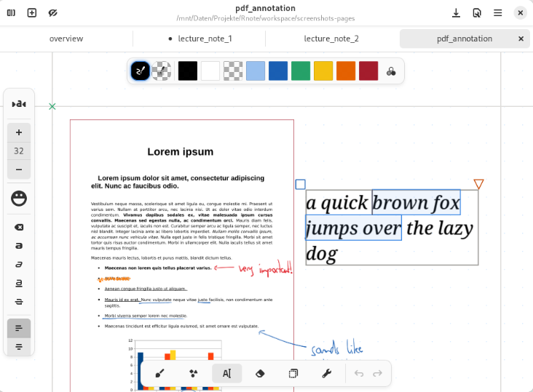
Task: Click the red 'very important!' annotation
Action: coord(266,269)
